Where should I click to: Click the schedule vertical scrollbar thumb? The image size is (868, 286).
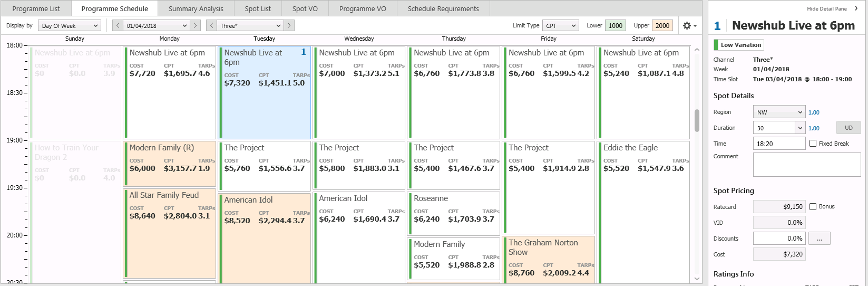(697, 120)
